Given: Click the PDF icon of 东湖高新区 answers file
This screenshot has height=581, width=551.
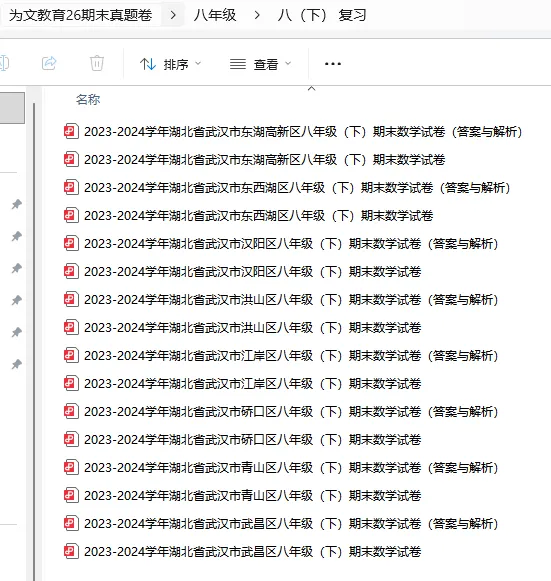Looking at the screenshot, I should tap(71, 131).
